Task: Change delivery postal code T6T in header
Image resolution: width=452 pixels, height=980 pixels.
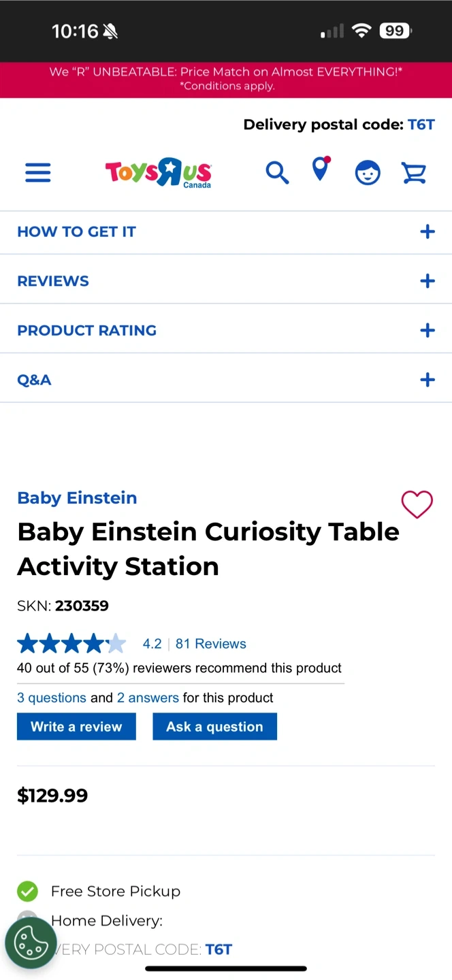Action: [x=421, y=125]
